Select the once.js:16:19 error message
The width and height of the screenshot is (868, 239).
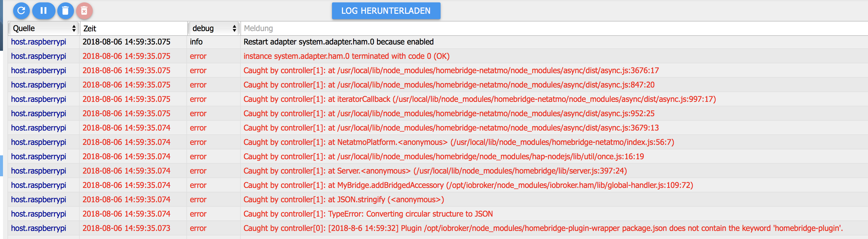444,157
